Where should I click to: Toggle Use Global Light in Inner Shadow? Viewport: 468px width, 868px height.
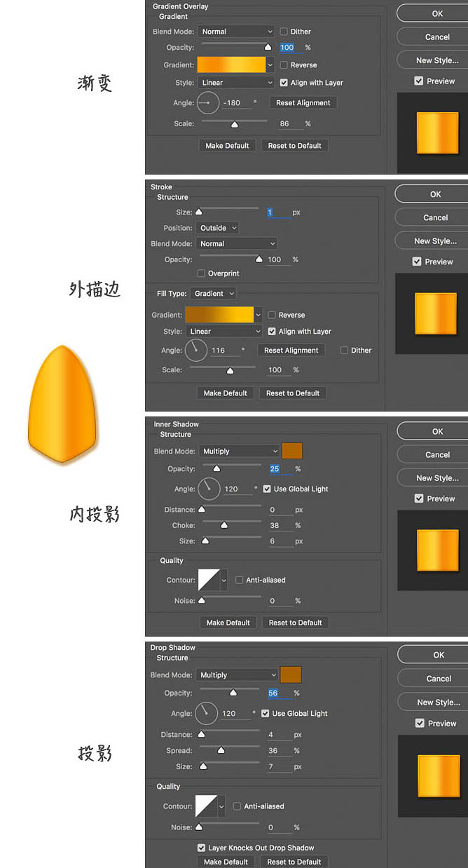coord(267,489)
